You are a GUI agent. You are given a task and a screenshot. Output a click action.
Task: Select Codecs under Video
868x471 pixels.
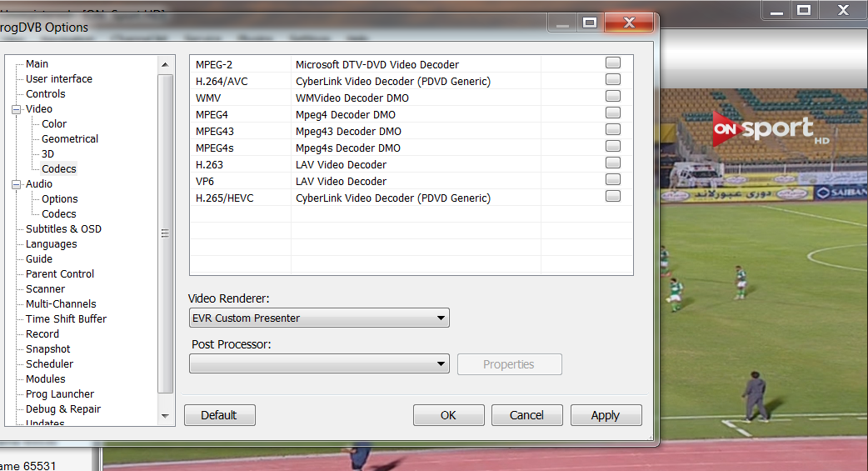click(x=58, y=168)
